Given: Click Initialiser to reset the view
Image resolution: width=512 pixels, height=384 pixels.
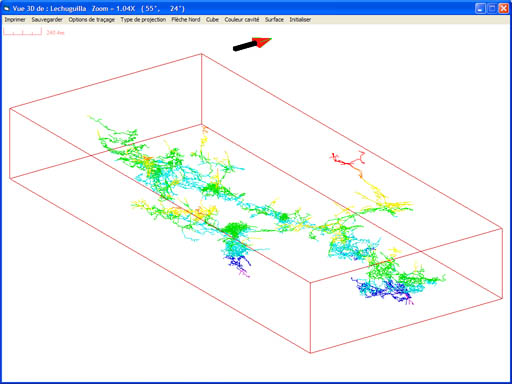Looking at the screenshot, I should click(300, 20).
